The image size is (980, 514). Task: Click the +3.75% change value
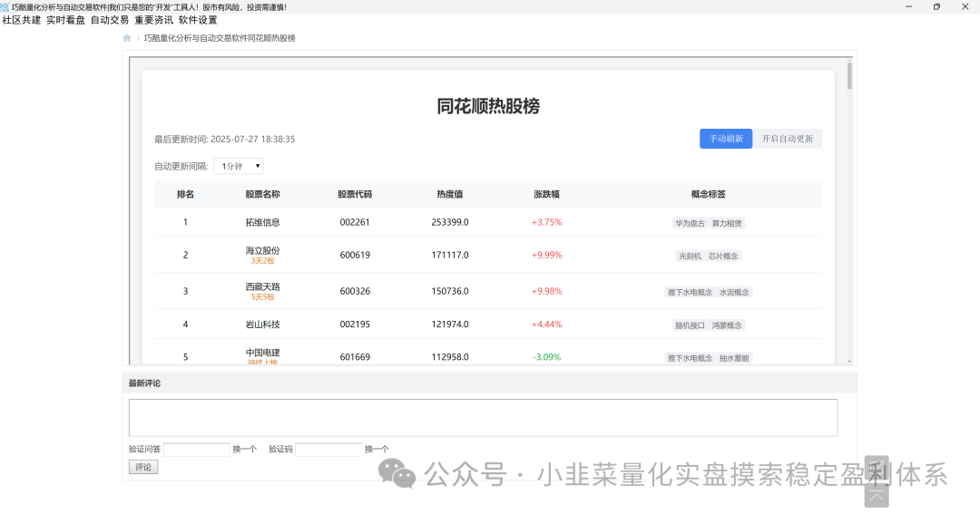pos(546,222)
